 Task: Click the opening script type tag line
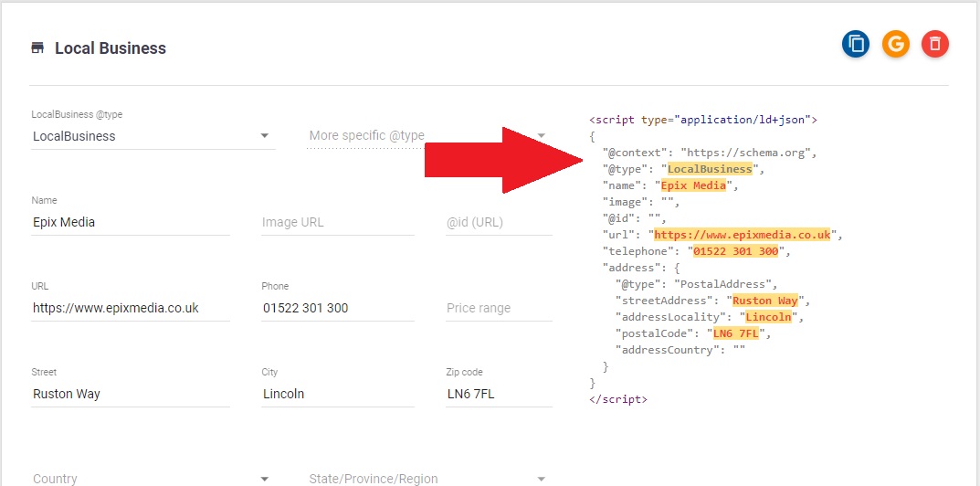703,120
